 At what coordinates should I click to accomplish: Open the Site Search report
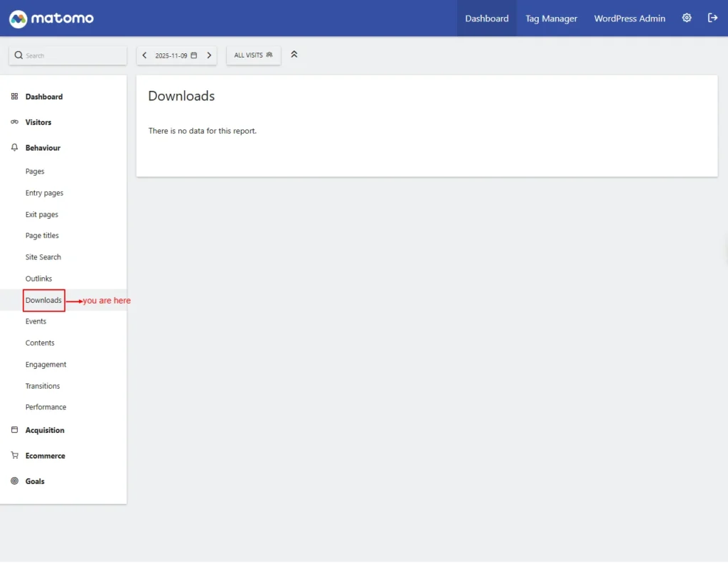[x=43, y=257]
